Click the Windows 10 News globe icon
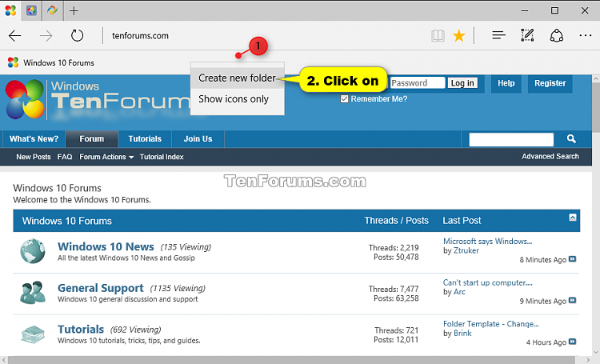600x364 pixels. [x=33, y=251]
